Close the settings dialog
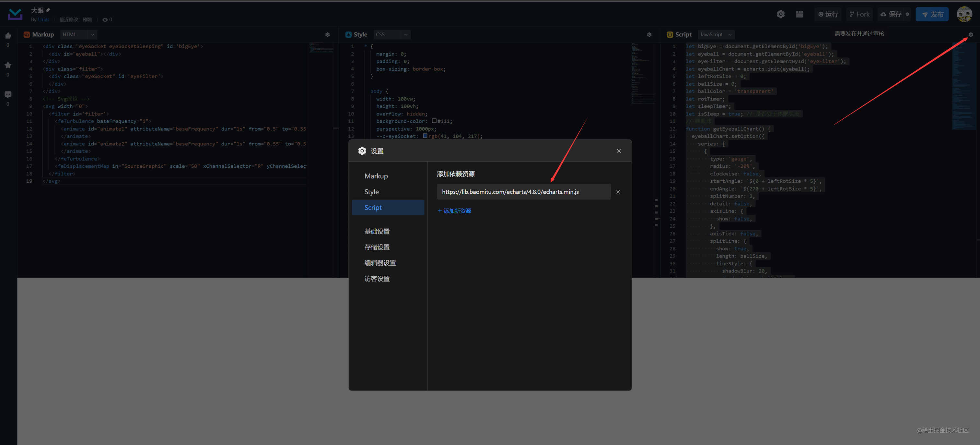Image resolution: width=980 pixels, height=445 pixels. tap(619, 151)
